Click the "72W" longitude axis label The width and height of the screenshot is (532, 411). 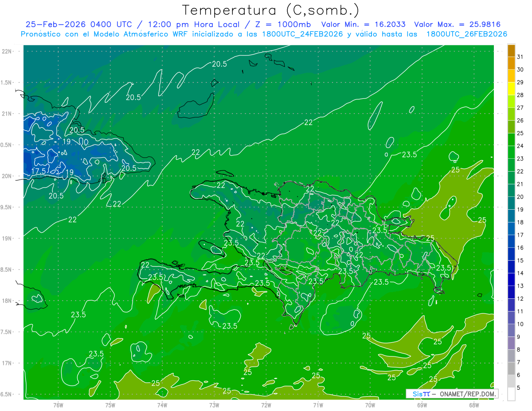pyautogui.click(x=266, y=405)
